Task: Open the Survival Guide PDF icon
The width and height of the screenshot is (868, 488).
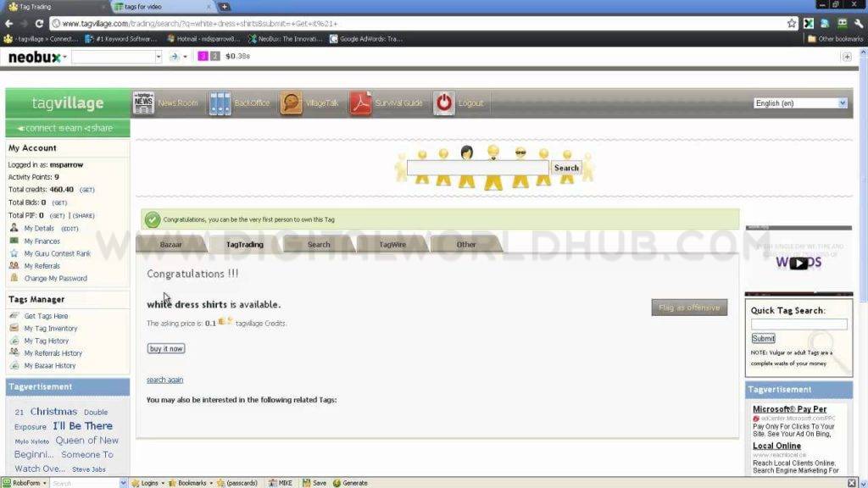Action: pyautogui.click(x=360, y=103)
